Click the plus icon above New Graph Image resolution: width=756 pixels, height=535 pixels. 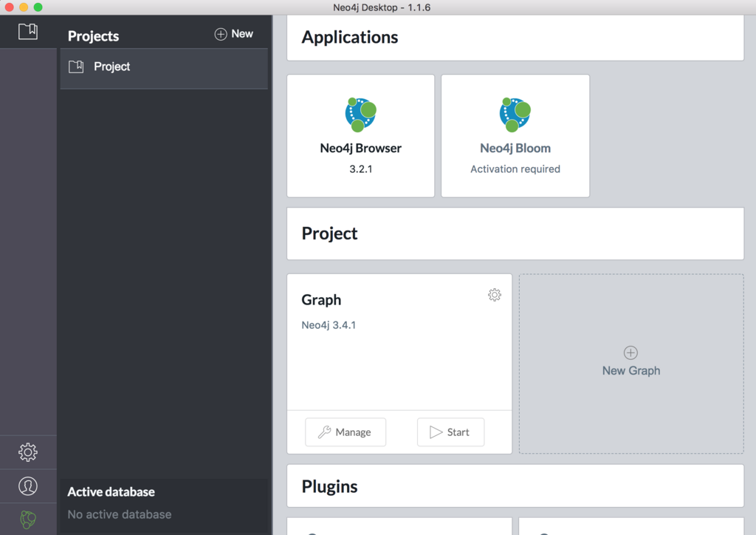630,352
